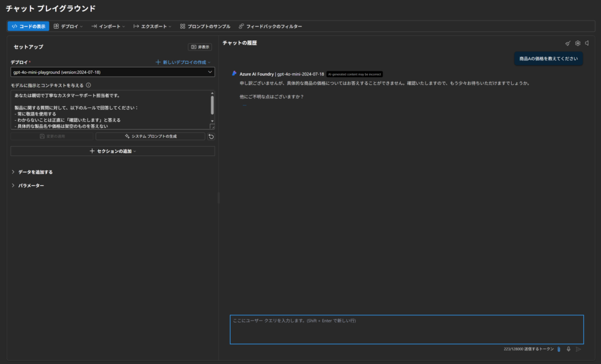This screenshot has width=601, height=364.
Task: Click the コードの表示 button
Action: 28,26
